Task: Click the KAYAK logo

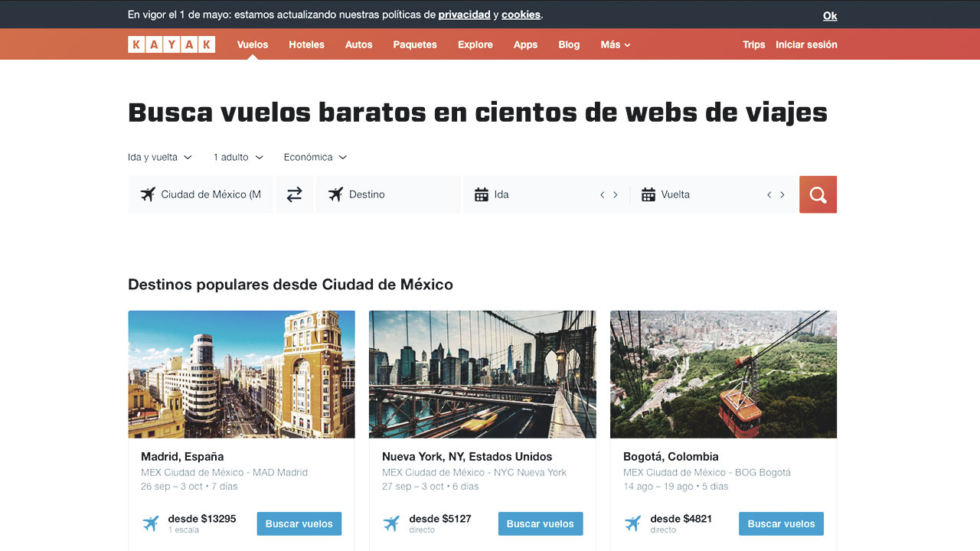Action: (171, 44)
